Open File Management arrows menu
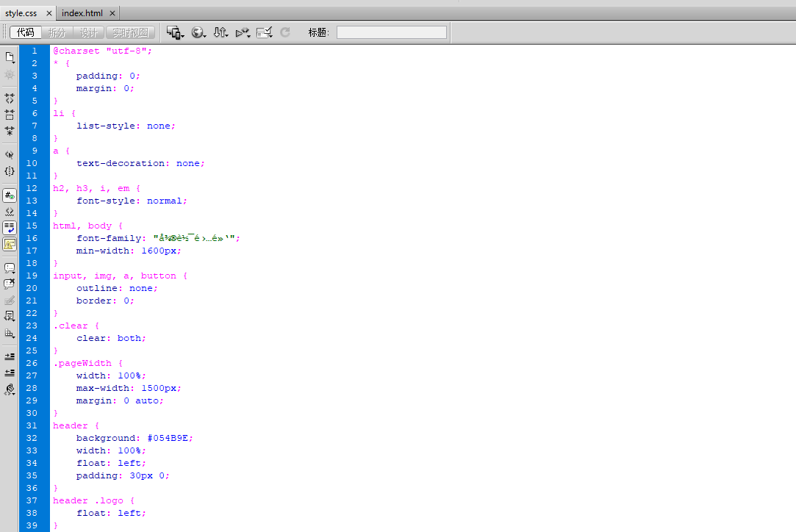The image size is (796, 532). click(x=220, y=32)
